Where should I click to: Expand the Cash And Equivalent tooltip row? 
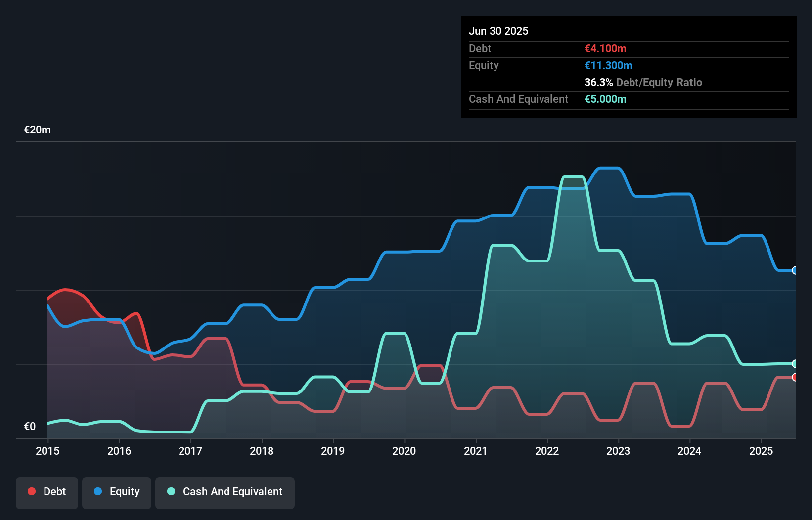point(518,99)
